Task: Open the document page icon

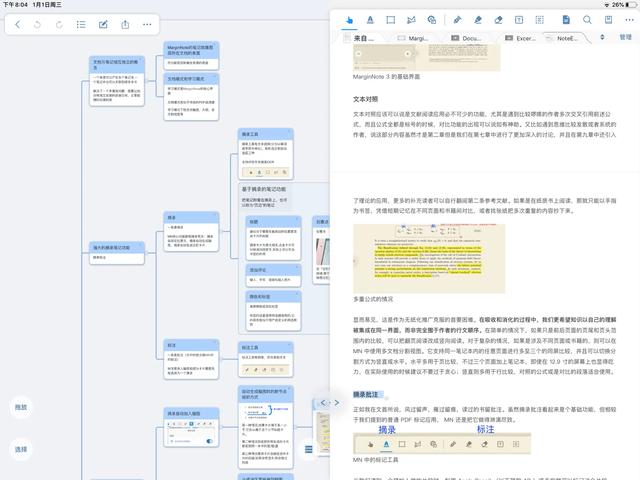Action: [x=566, y=20]
